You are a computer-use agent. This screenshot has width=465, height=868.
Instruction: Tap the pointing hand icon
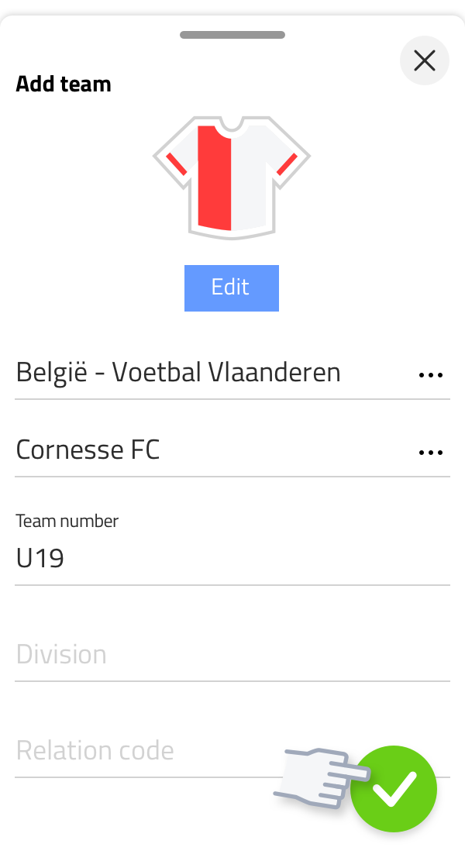321,778
